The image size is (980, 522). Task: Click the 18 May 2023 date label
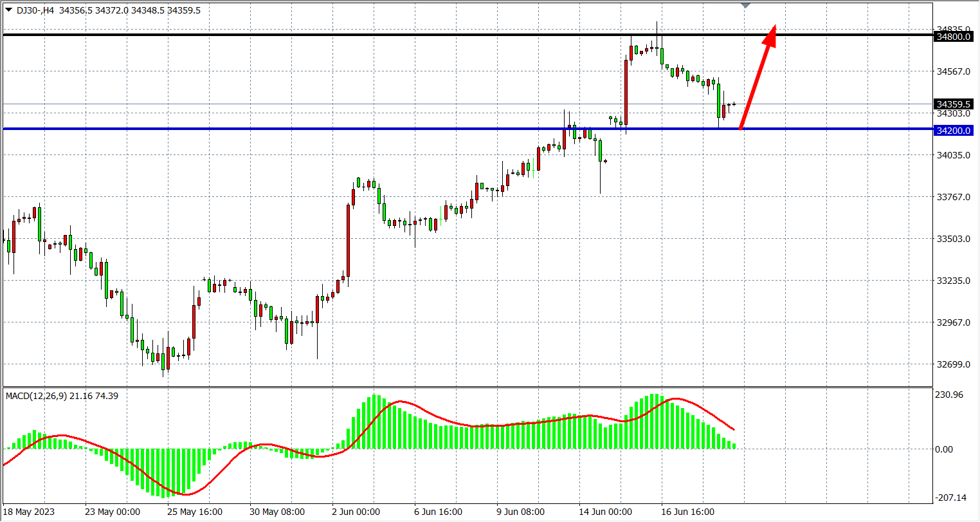(x=30, y=512)
